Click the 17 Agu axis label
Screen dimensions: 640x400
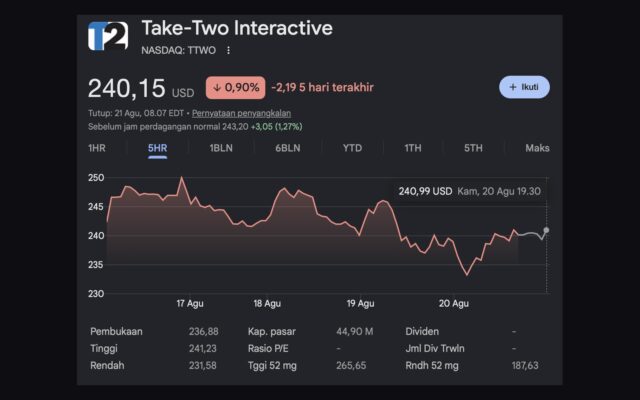pos(190,304)
